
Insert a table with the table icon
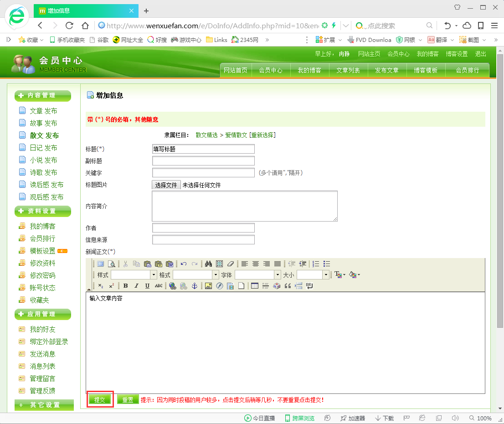pyautogui.click(x=255, y=286)
